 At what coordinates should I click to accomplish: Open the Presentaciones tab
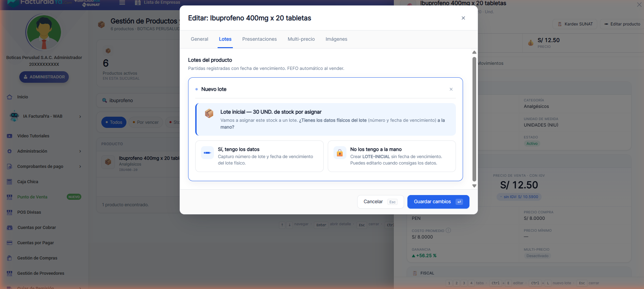(259, 39)
